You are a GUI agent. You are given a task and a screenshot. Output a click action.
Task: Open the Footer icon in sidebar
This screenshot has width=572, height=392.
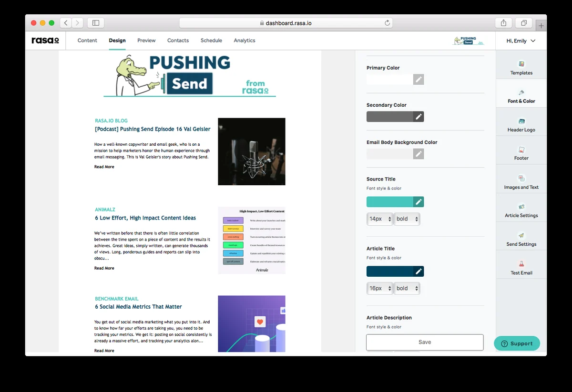(x=521, y=150)
